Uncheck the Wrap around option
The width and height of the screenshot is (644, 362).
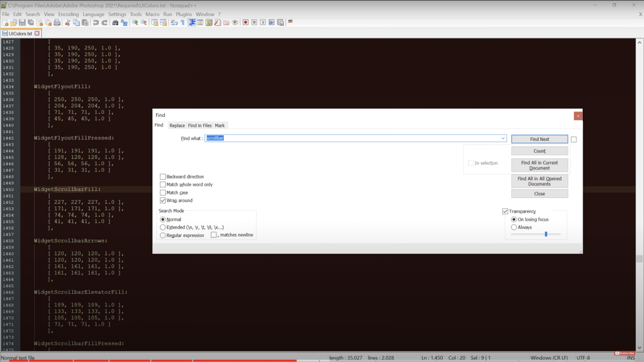click(x=163, y=200)
